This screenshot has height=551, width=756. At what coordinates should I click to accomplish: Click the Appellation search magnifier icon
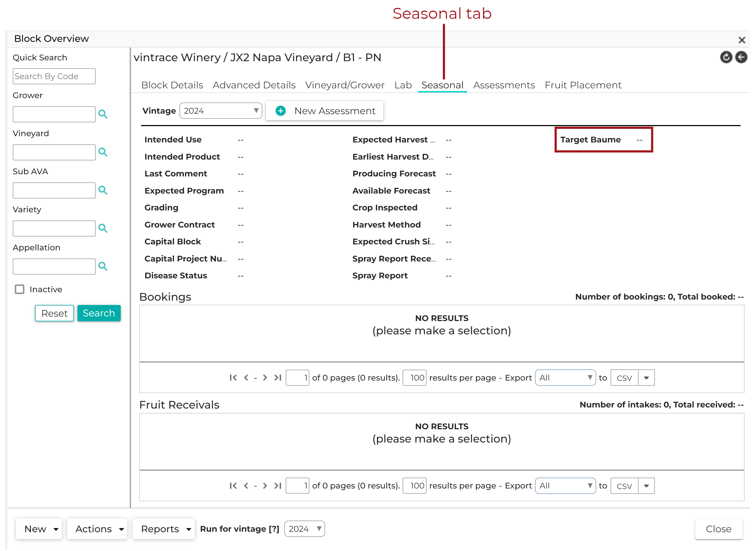[103, 266]
